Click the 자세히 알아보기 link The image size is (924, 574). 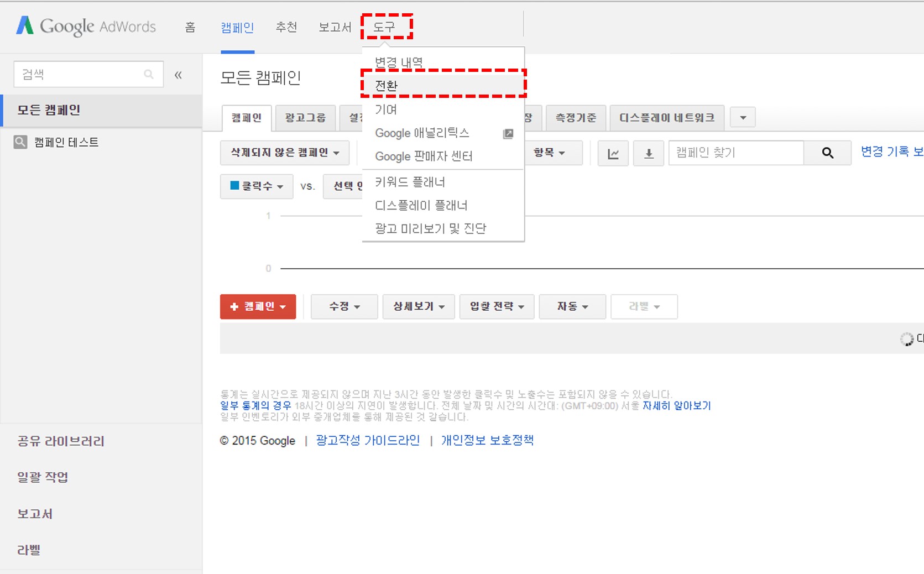676,406
